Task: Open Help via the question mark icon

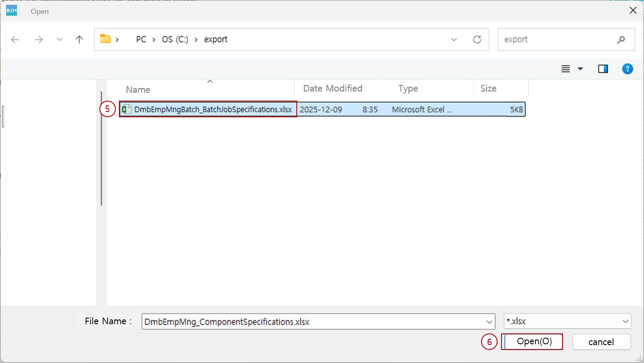Action: tap(627, 68)
